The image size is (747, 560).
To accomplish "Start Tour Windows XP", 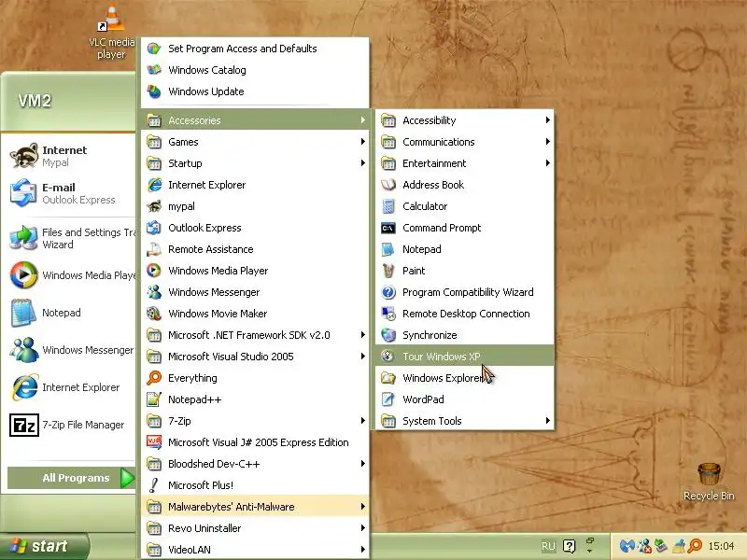I will pyautogui.click(x=464, y=357).
